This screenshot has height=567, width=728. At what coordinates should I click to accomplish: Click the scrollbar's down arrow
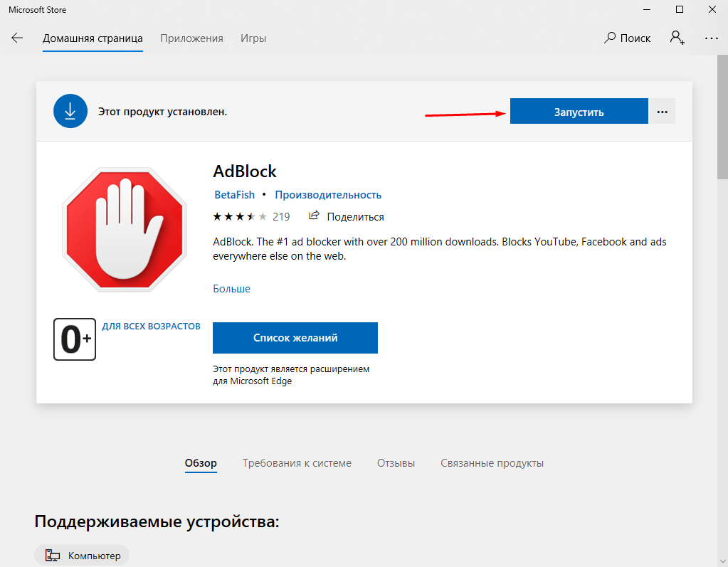(722, 562)
